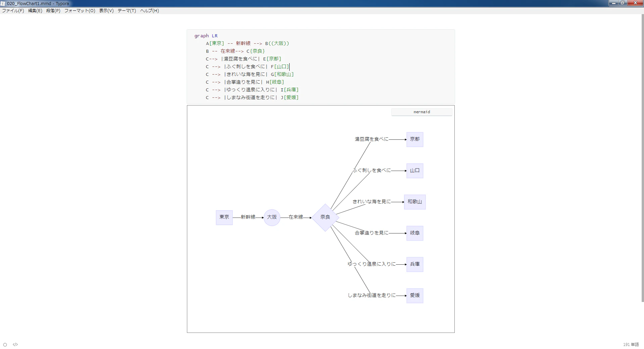The width and height of the screenshot is (644, 349).
Task: Click edge label しまなみ街道を走りに
Action: pos(372,295)
